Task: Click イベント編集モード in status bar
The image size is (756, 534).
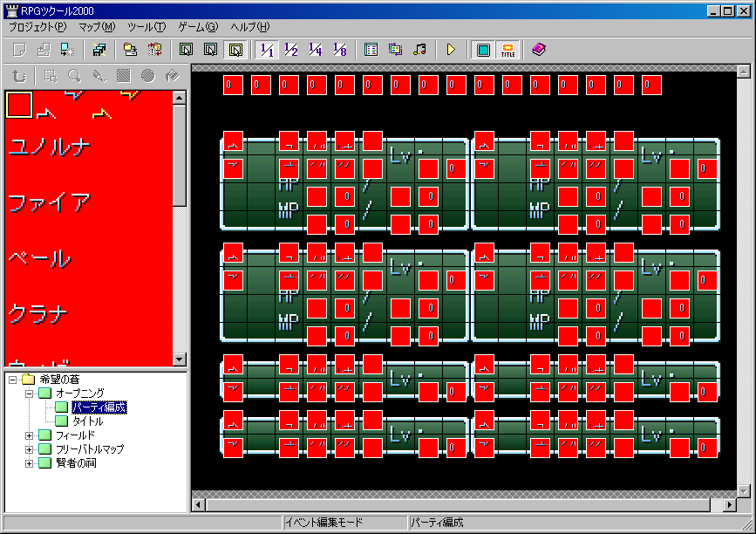Action: (324, 523)
